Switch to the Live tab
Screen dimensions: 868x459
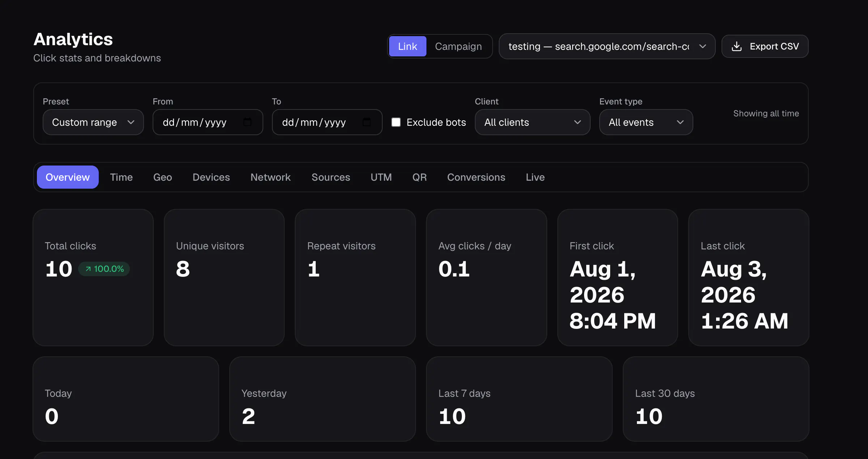tap(535, 177)
